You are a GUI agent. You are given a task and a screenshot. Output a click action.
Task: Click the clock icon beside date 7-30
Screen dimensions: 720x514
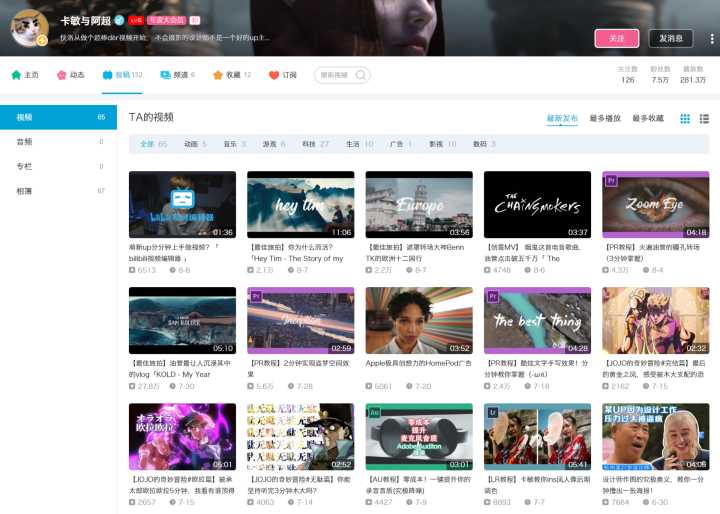coord(173,386)
